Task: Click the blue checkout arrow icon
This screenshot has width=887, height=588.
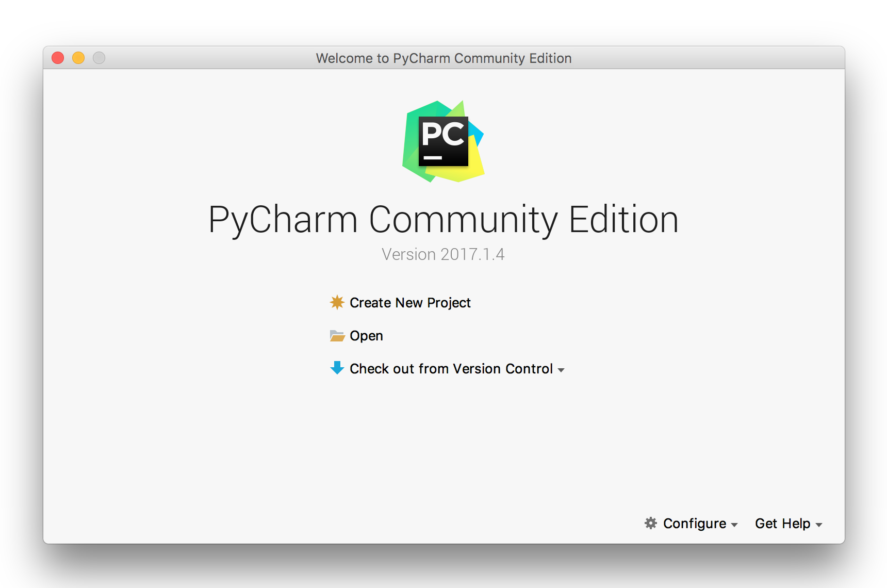Action: [x=337, y=368]
